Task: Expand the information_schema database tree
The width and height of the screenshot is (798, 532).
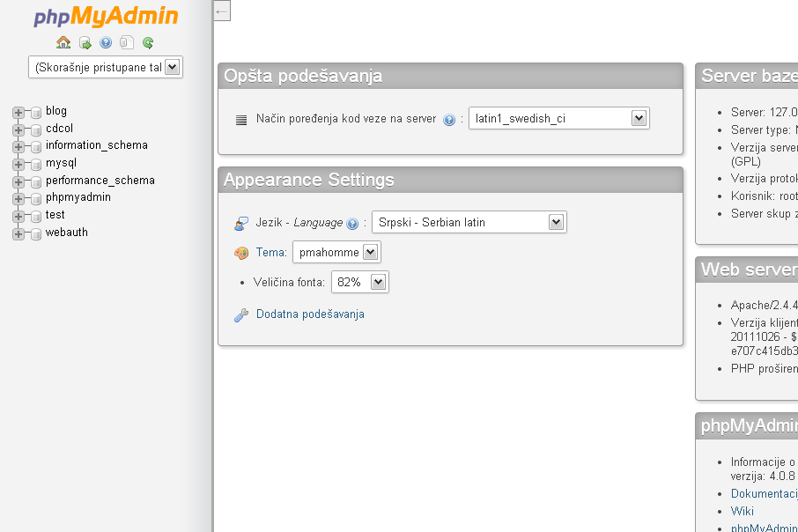Action: pyautogui.click(x=18, y=147)
